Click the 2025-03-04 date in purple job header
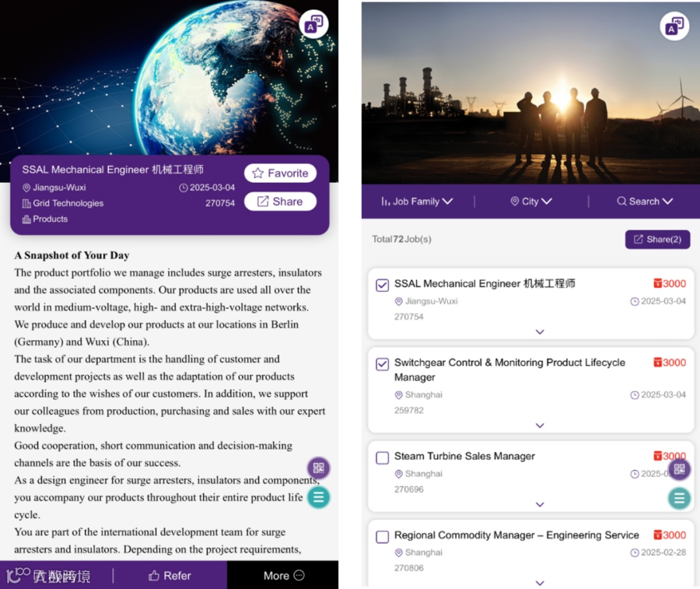The width and height of the screenshot is (700, 589). point(207,188)
